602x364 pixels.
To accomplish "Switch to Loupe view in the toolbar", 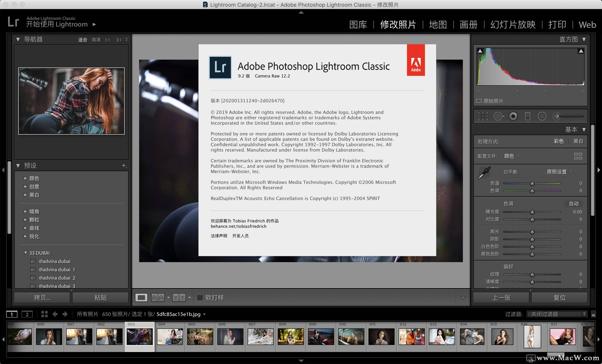I will [142, 298].
